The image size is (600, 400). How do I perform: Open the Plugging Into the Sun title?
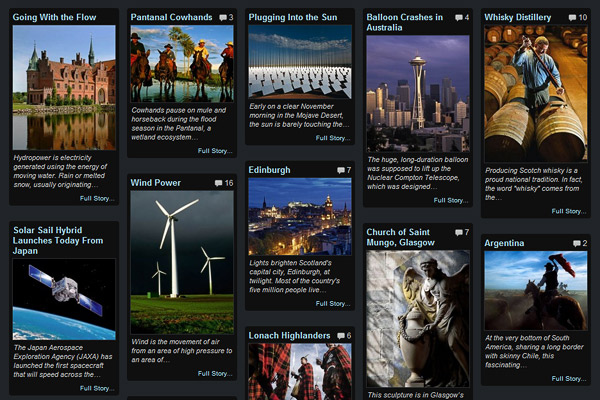tap(293, 17)
